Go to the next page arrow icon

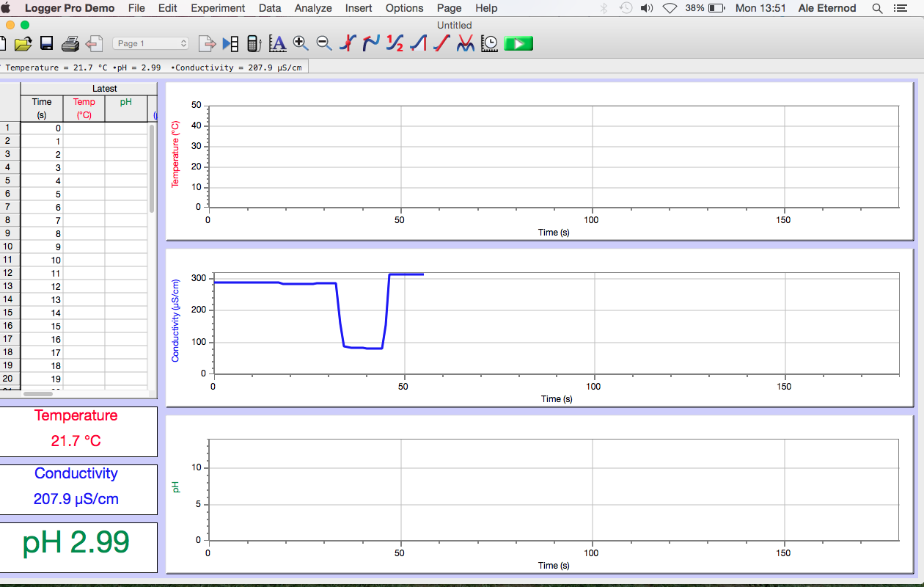208,44
